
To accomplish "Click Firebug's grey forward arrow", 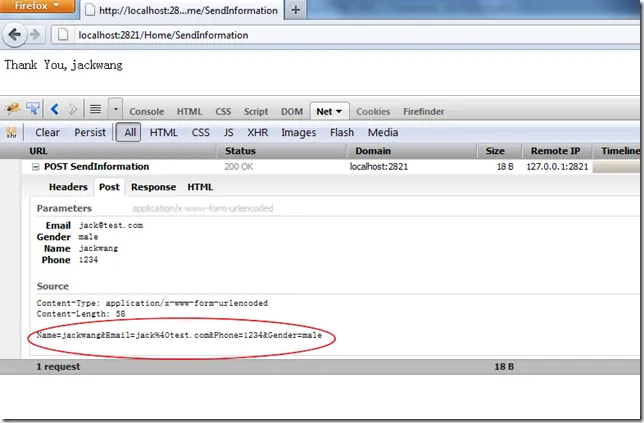I will (x=73, y=109).
